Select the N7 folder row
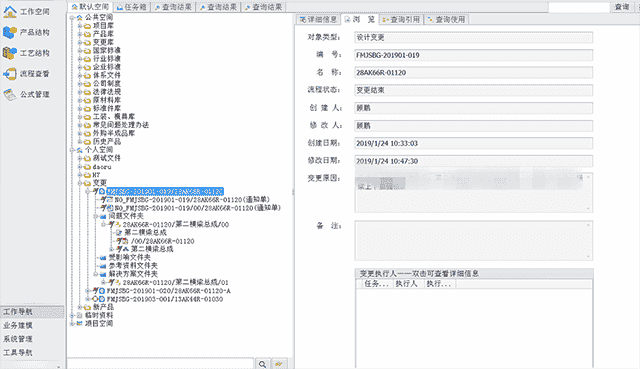Image resolution: width=640 pixels, height=369 pixels. pyautogui.click(x=96, y=175)
